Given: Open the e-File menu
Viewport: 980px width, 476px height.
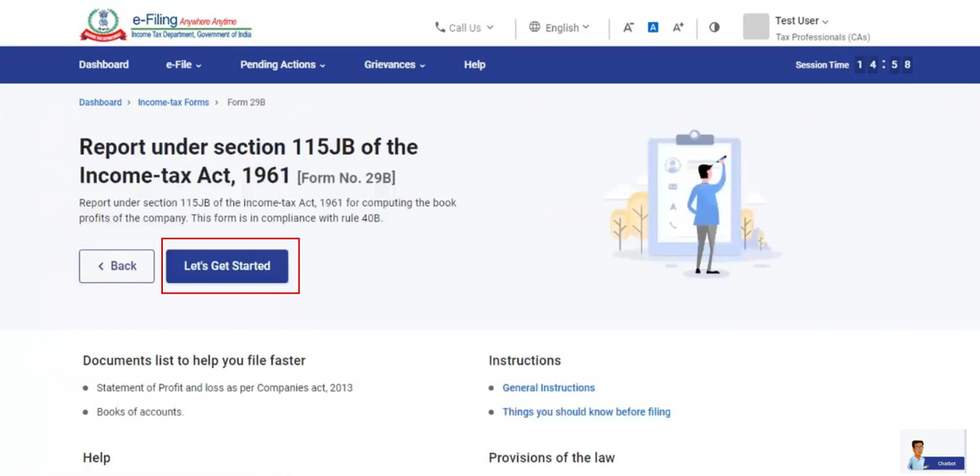Looking at the screenshot, I should click(x=182, y=65).
